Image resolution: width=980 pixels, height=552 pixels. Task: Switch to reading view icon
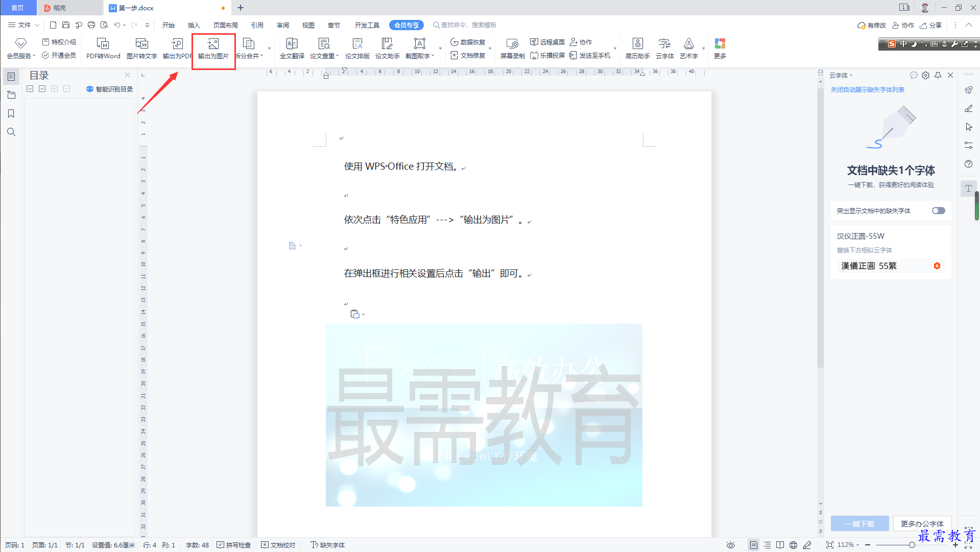coord(780,545)
